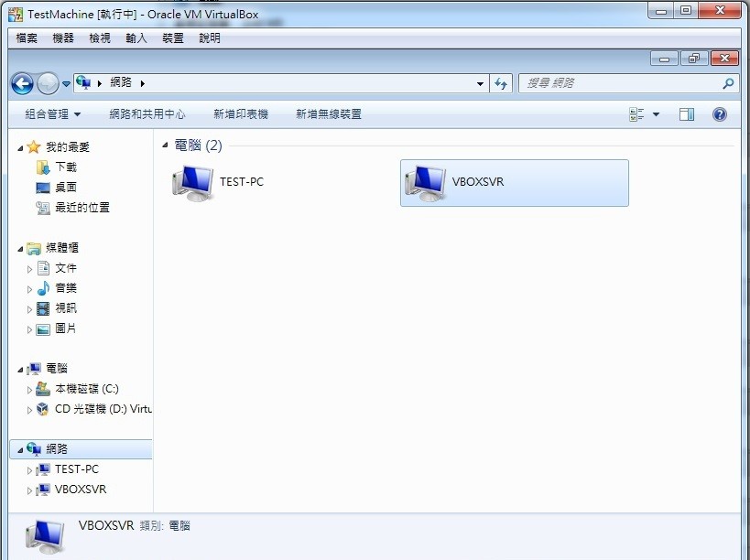Click the 最近的位置 recent places icon

point(43,208)
